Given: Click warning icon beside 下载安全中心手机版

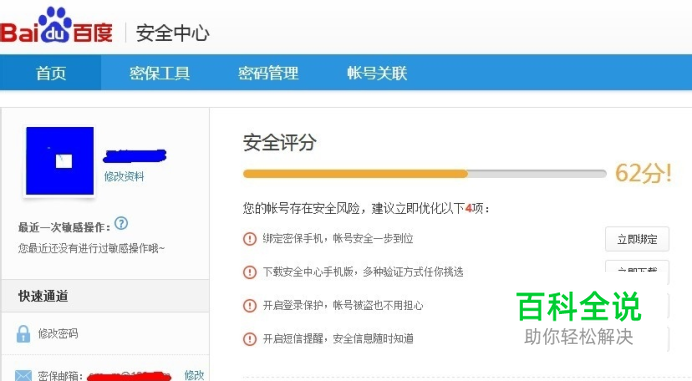Looking at the screenshot, I should click(x=250, y=272).
